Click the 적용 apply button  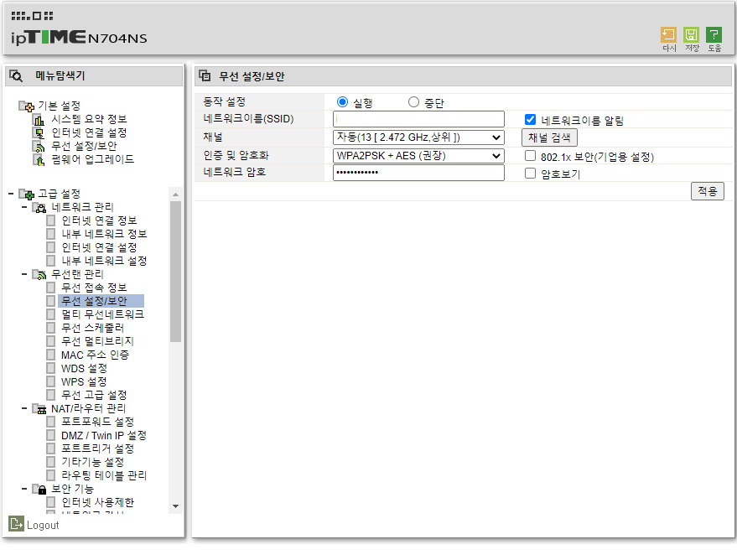[x=707, y=191]
